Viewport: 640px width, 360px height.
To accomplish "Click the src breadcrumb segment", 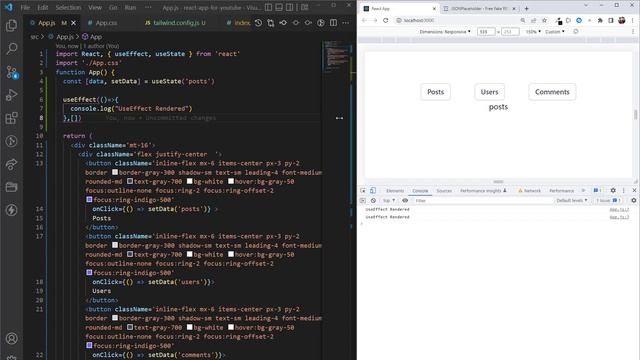I will pos(34,37).
